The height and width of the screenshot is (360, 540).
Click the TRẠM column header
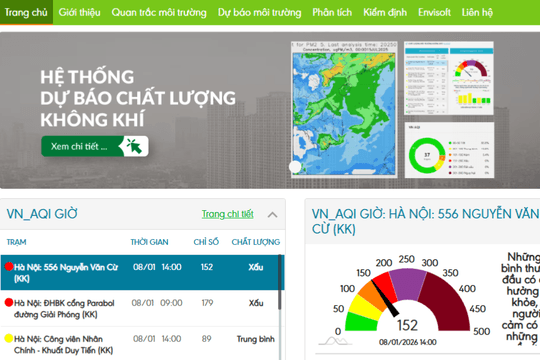pyautogui.click(x=17, y=242)
